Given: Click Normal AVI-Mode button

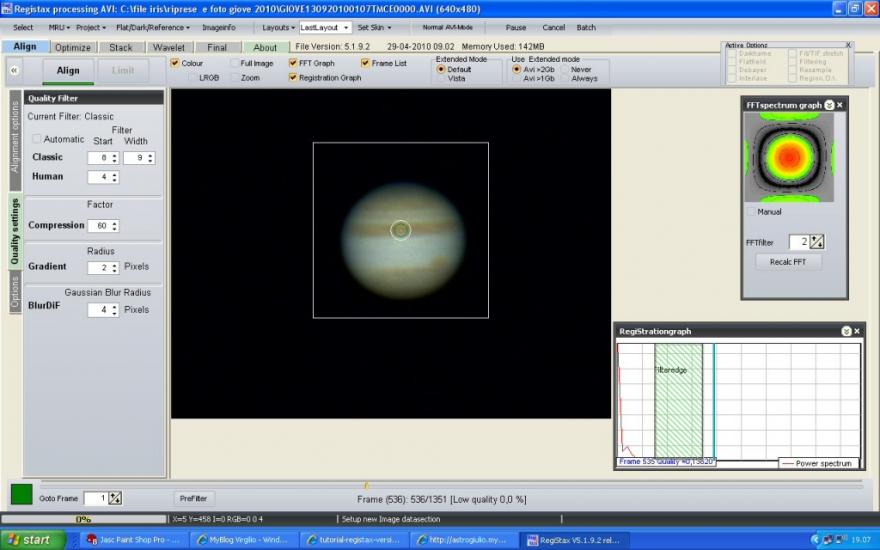Looking at the screenshot, I should click(447, 28).
